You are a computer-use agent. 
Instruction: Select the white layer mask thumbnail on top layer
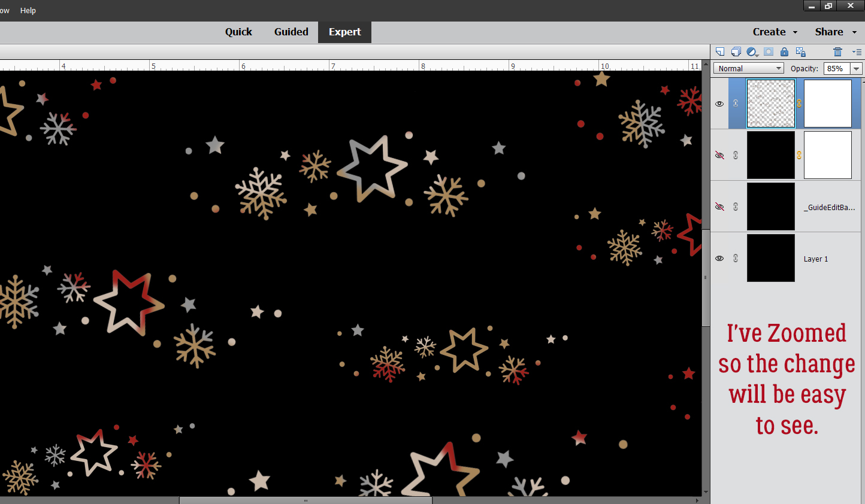tap(827, 104)
